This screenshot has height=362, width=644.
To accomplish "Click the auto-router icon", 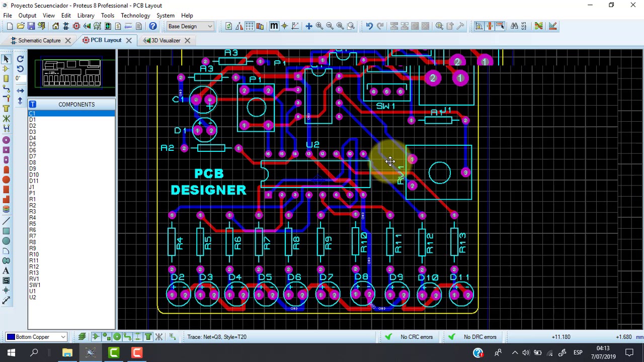I will 538,26.
